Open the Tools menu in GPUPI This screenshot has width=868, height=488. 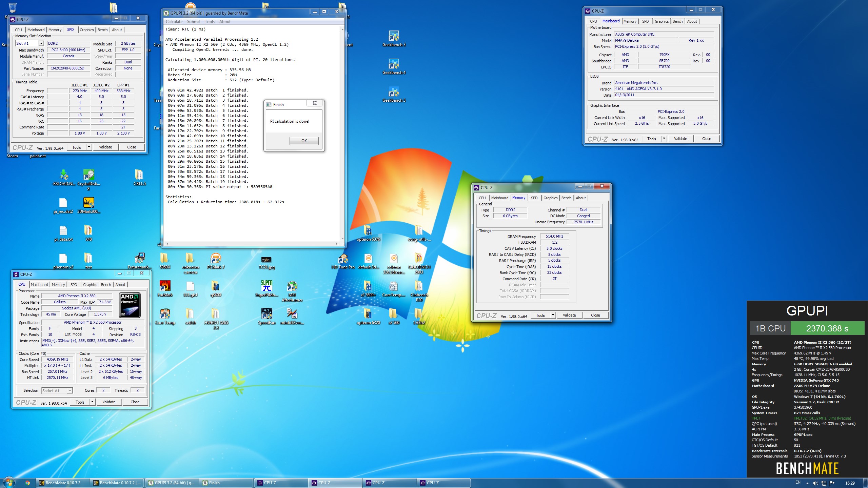coord(210,22)
